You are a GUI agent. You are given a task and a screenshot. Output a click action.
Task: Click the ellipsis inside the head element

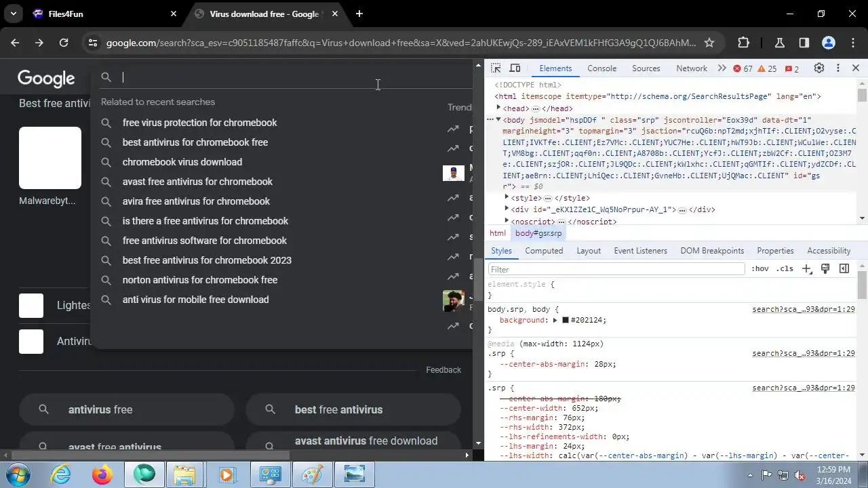click(536, 108)
